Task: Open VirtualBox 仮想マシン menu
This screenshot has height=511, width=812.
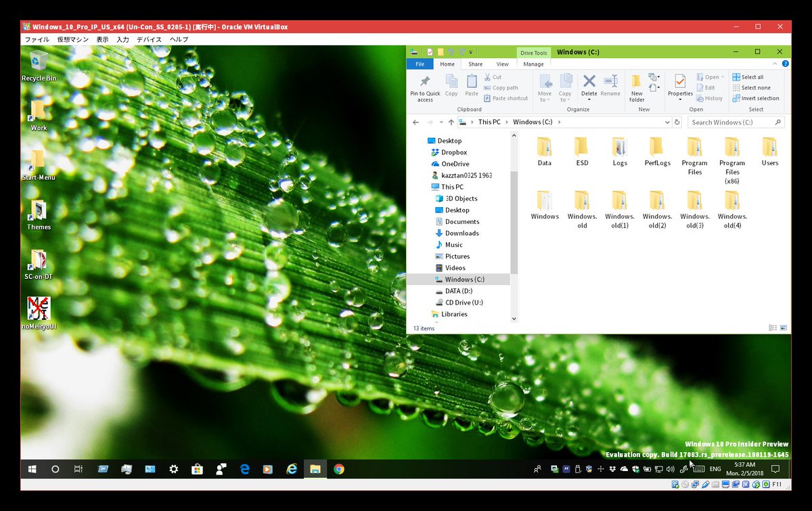Action: (72, 40)
